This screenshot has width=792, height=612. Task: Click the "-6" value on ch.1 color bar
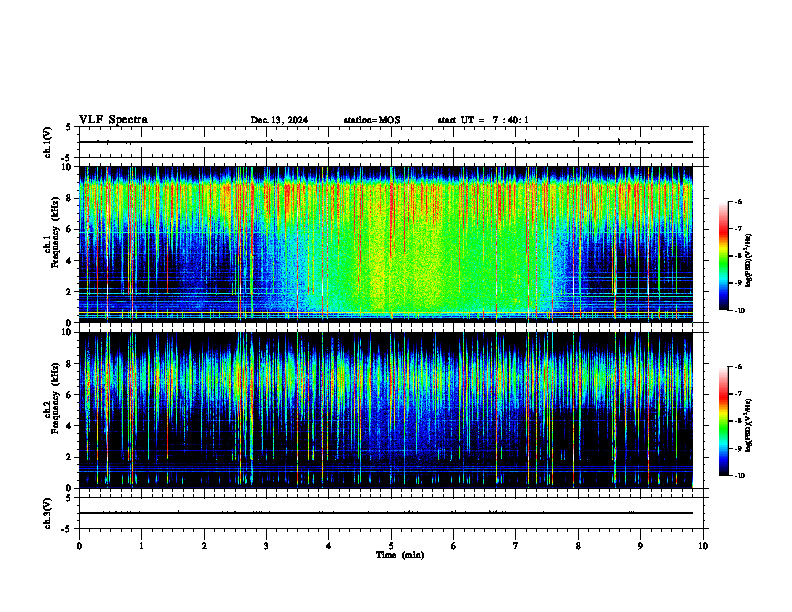[x=738, y=201]
